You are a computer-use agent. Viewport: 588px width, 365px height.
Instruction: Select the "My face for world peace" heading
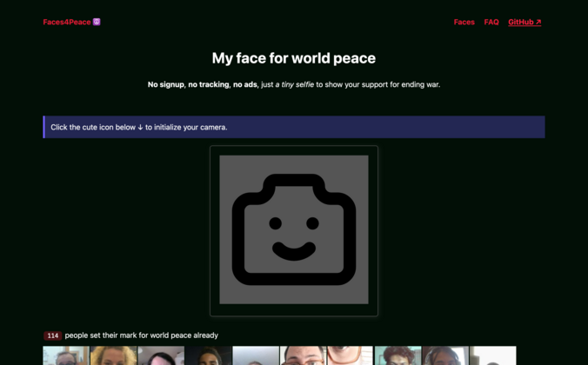(294, 58)
